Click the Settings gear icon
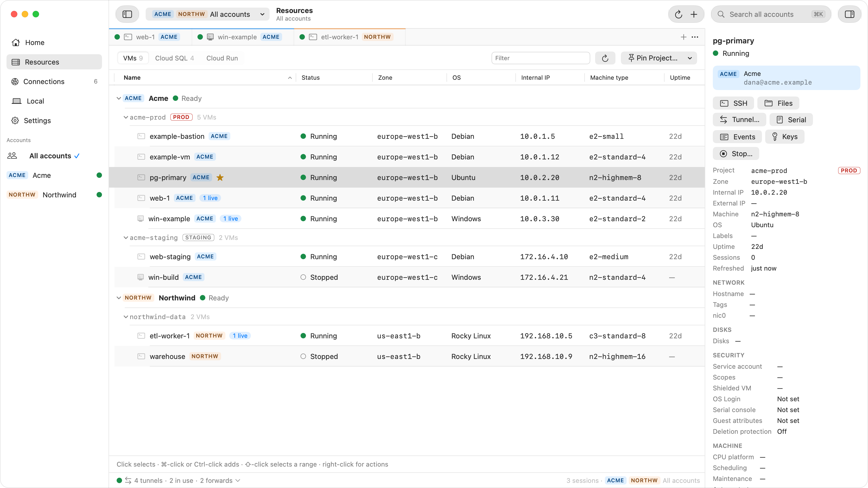The width and height of the screenshot is (868, 488). [15, 121]
